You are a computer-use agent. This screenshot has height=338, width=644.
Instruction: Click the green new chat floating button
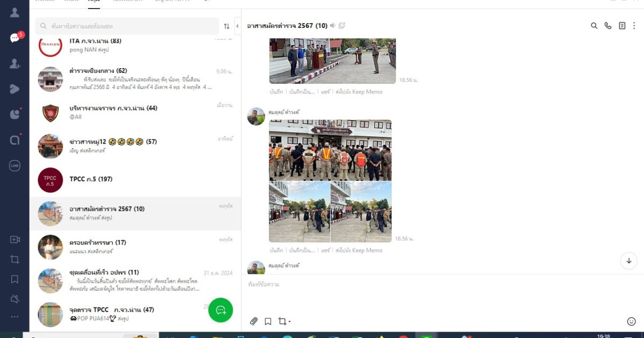pyautogui.click(x=221, y=310)
